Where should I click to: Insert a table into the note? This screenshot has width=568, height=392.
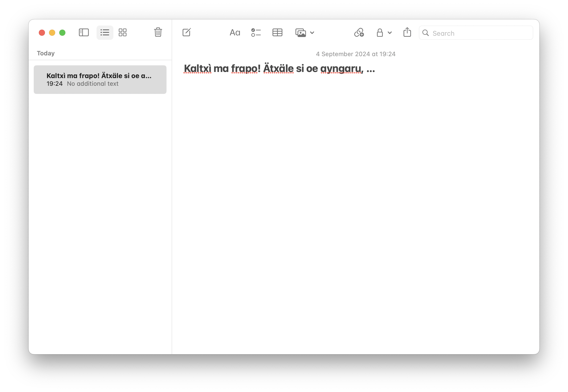coord(277,33)
